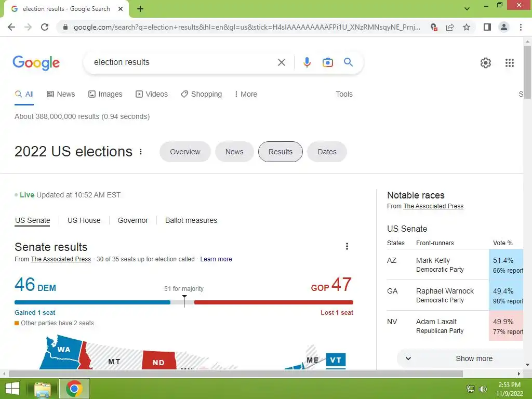Go back using browser back arrow
This screenshot has height=399, width=532.
tap(11, 27)
